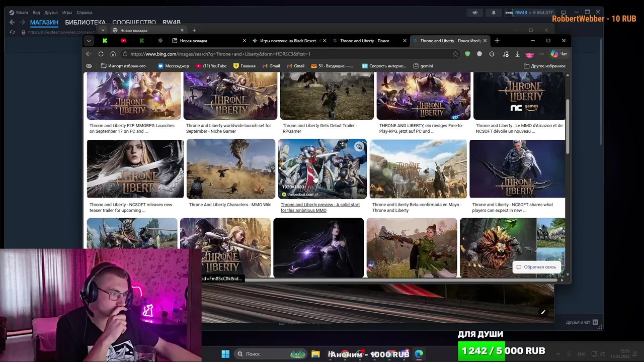Go back in the Edge browser
The width and height of the screenshot is (644, 362).
(x=89, y=54)
